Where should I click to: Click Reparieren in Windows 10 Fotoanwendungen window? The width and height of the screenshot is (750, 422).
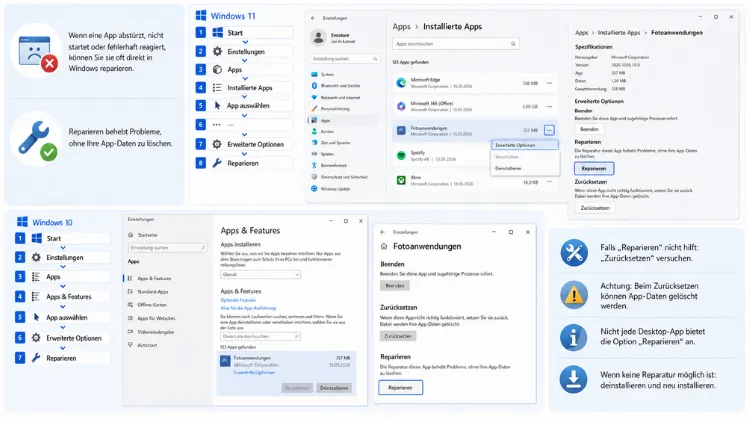pos(400,388)
